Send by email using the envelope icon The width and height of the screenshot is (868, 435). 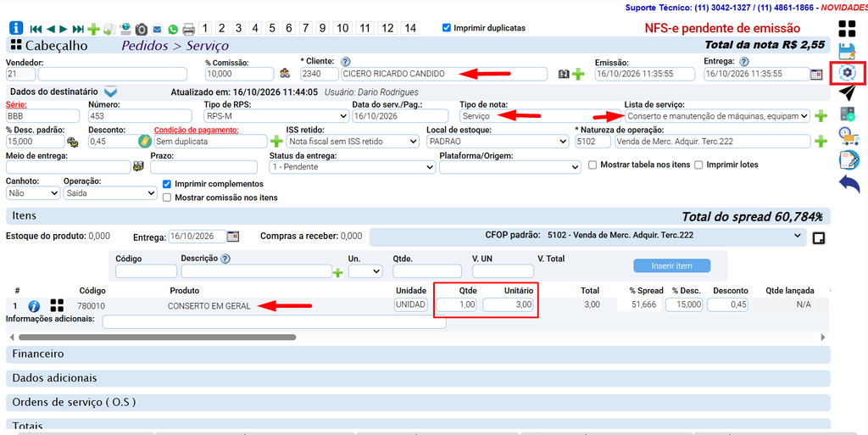(x=157, y=29)
